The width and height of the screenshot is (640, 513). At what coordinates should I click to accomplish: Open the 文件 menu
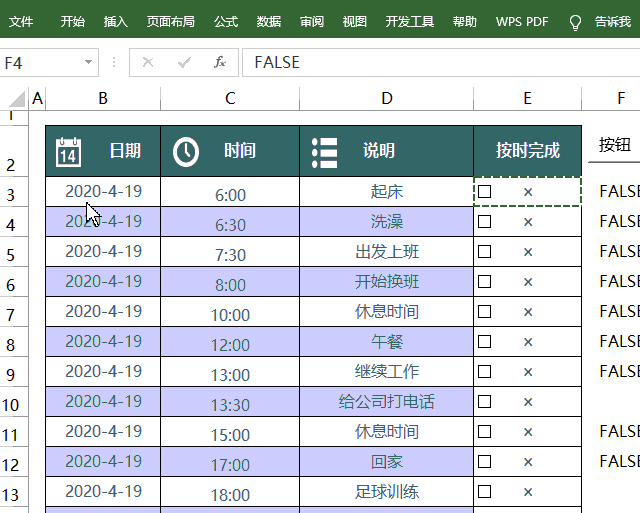pyautogui.click(x=21, y=22)
